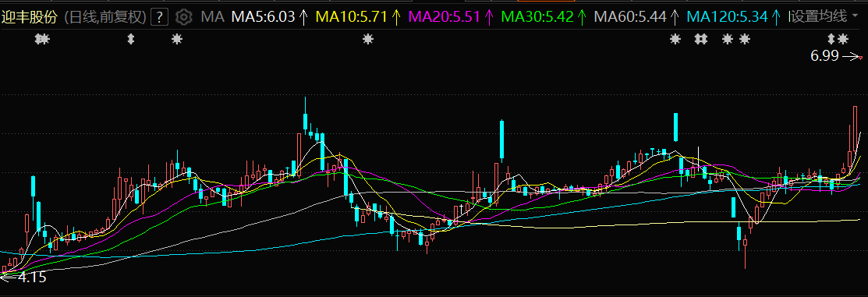Click the MA indicator label
Image resolution: width=868 pixels, height=297 pixels.
coord(213,17)
